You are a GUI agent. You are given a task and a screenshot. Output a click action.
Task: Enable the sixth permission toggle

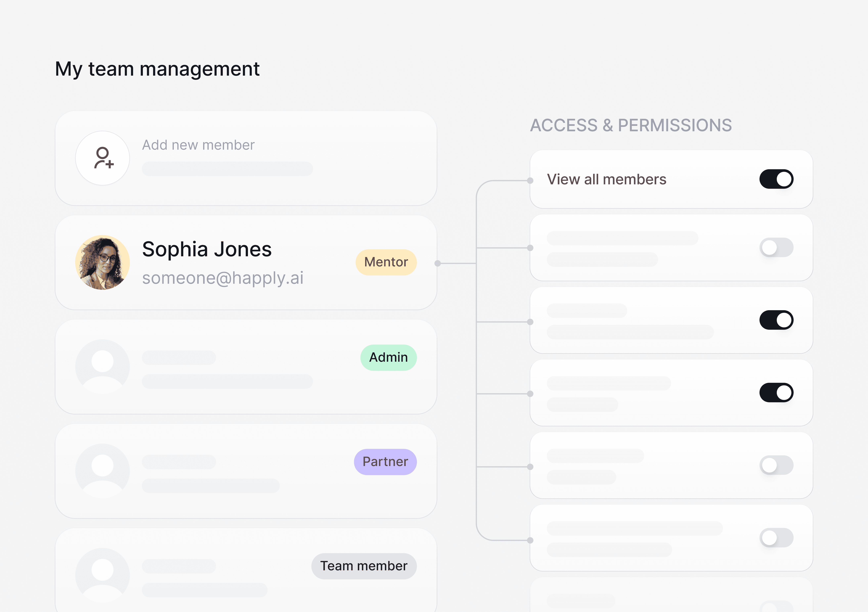click(x=776, y=537)
